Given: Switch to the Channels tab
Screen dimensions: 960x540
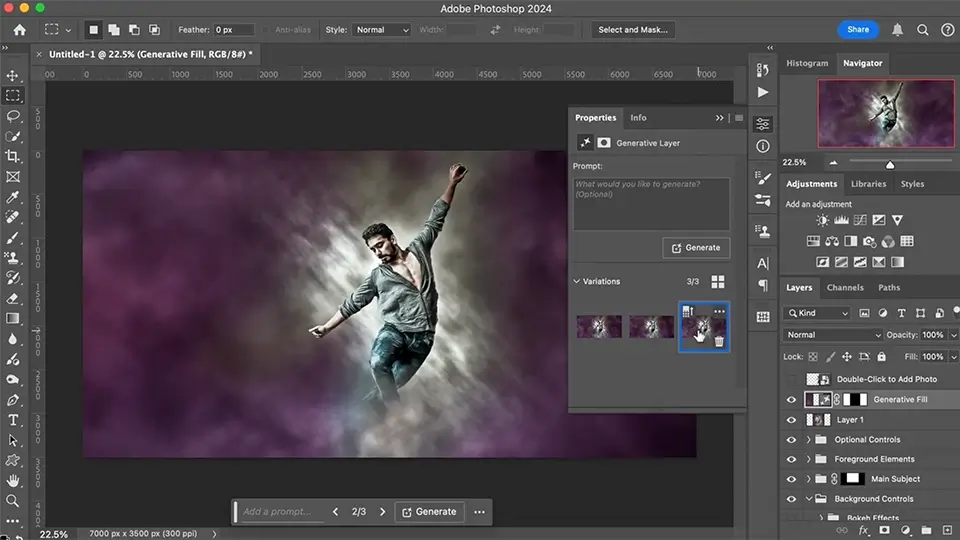Looking at the screenshot, I should (844, 288).
